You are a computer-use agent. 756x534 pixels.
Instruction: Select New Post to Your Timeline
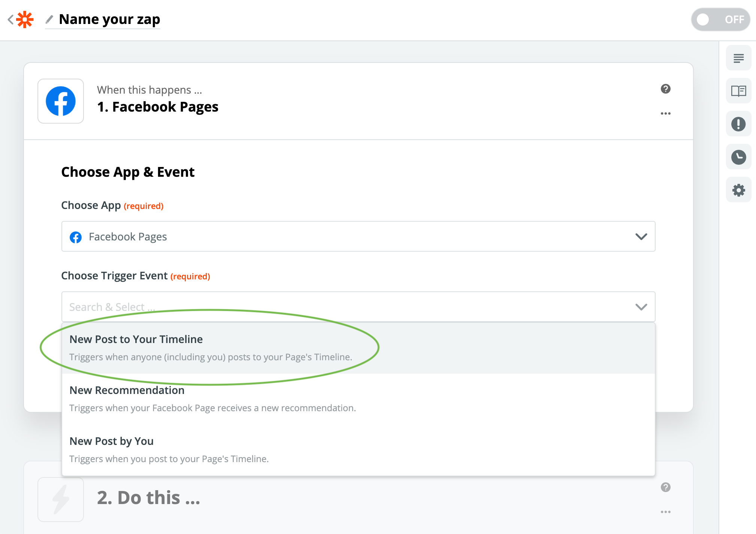(358, 348)
